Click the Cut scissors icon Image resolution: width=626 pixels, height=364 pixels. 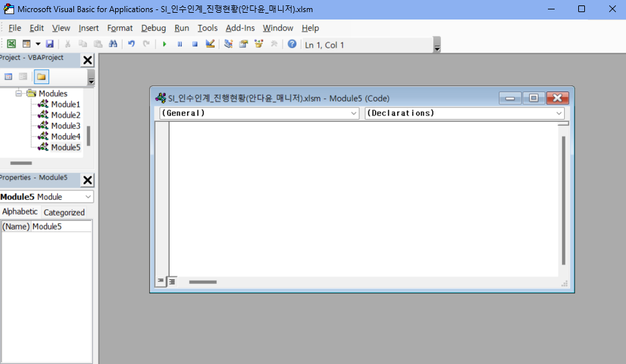pos(67,44)
